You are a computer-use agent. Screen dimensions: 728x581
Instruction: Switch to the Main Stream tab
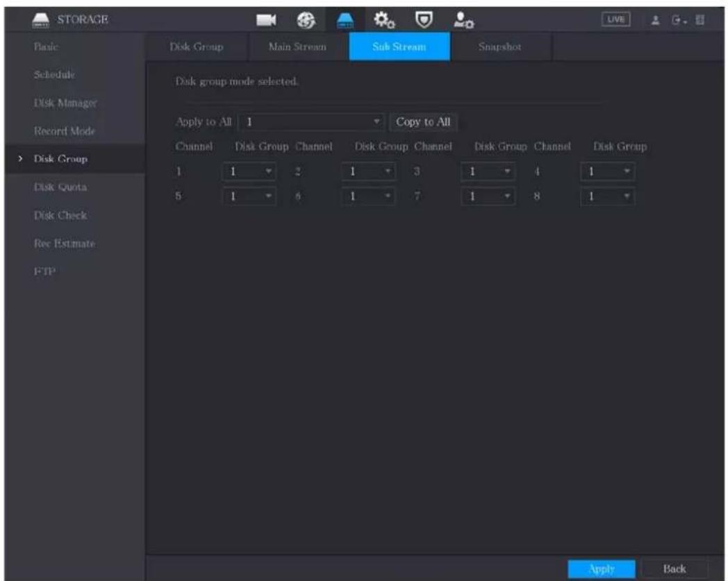(297, 47)
